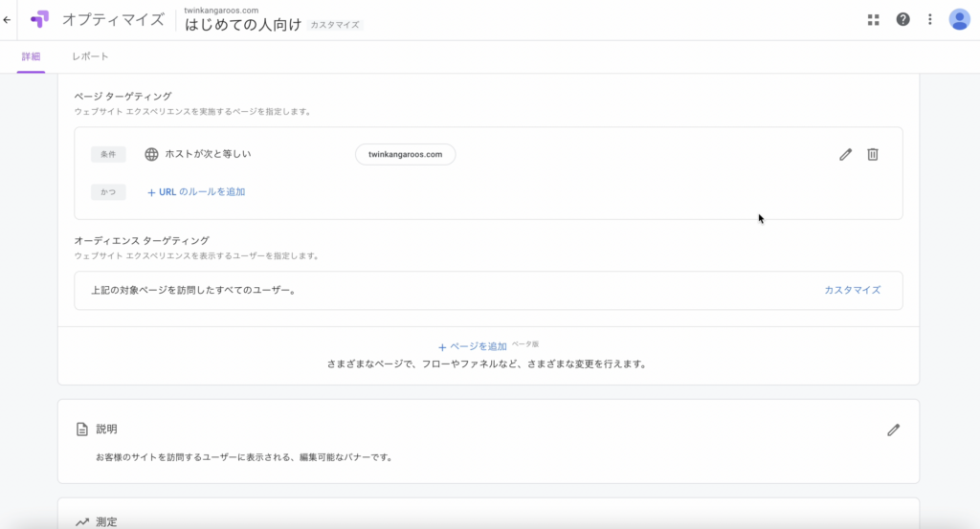
Task: Add a URL rule via URL のルールを追加
Action: pyautogui.click(x=195, y=191)
